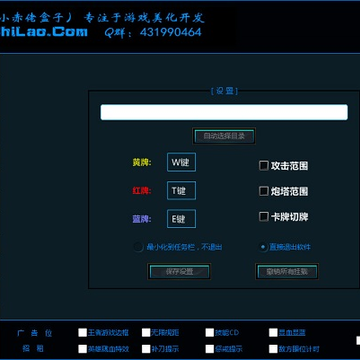Click the hiLao.Com website text
This screenshot has width=360, height=360.
(44, 32)
